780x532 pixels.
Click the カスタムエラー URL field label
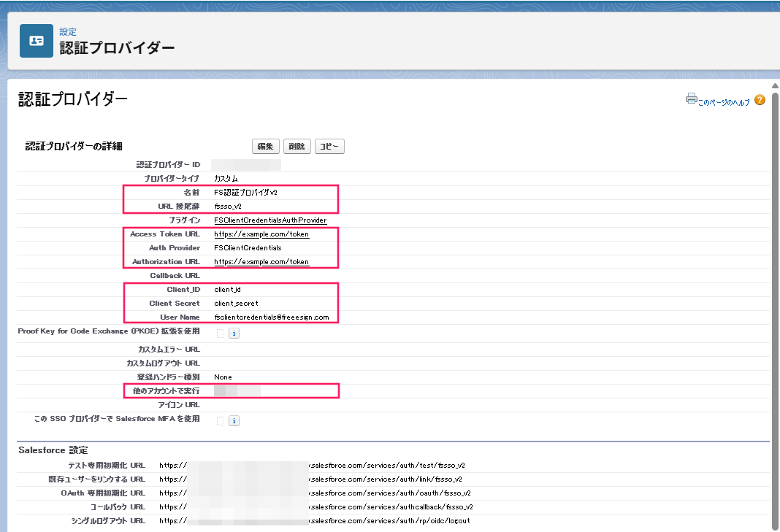pyautogui.click(x=169, y=350)
